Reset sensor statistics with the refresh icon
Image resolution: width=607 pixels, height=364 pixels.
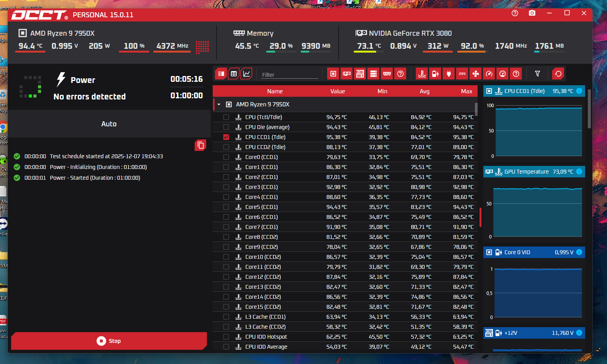(x=558, y=74)
